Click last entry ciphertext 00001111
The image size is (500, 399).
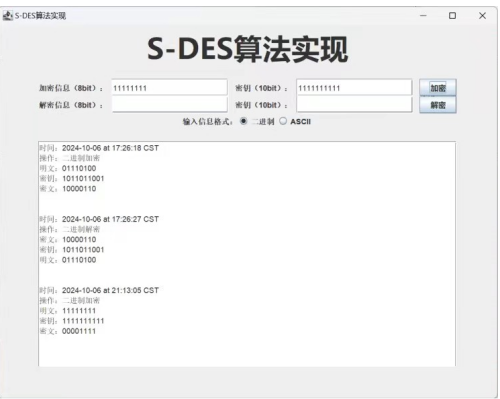pos(79,331)
